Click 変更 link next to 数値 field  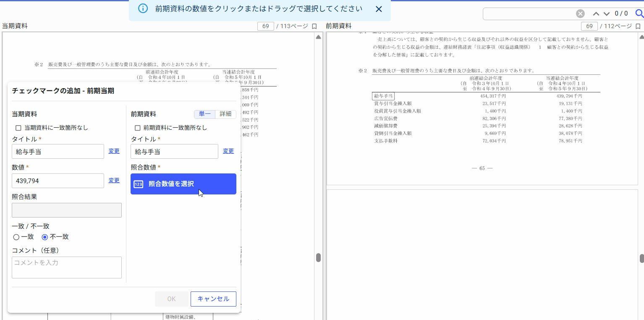pyautogui.click(x=114, y=180)
